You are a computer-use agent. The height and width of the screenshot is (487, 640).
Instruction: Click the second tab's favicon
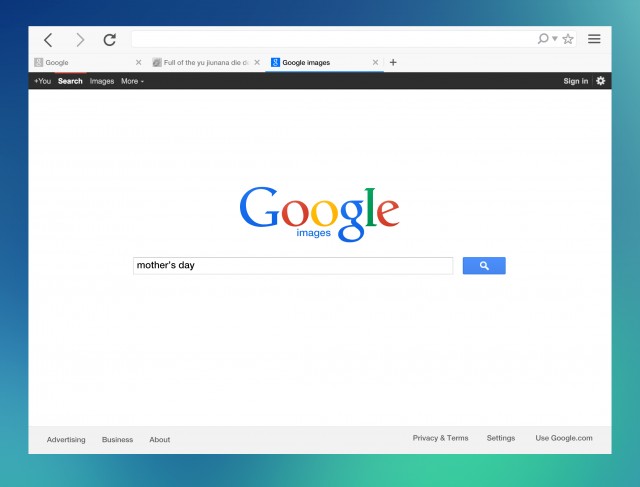(x=157, y=62)
